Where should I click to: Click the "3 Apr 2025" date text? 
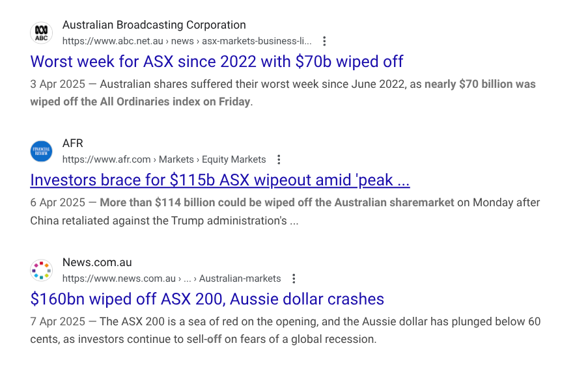pyautogui.click(x=58, y=85)
